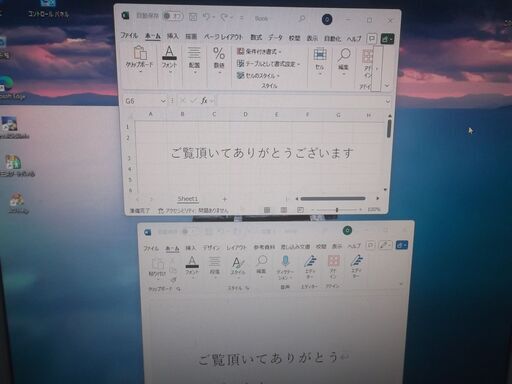Click the Save icon in Excel's title bar
This screenshot has height=384, width=512.
pyautogui.click(x=193, y=17)
